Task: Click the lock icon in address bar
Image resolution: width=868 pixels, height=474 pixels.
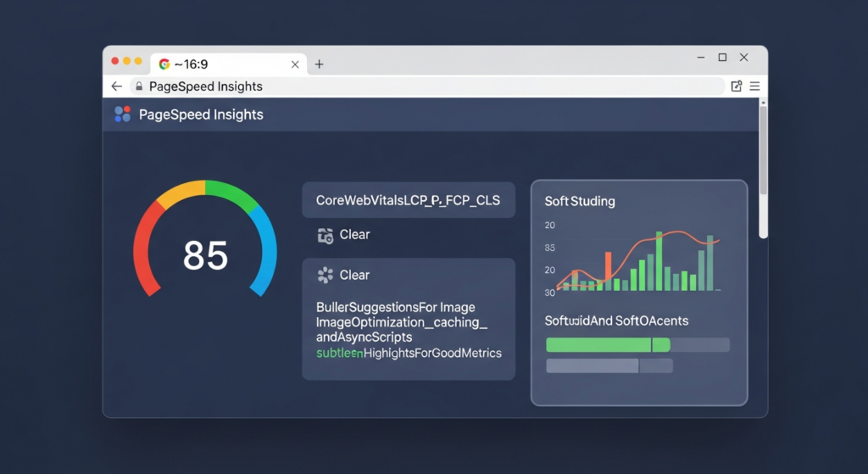Action: point(139,86)
